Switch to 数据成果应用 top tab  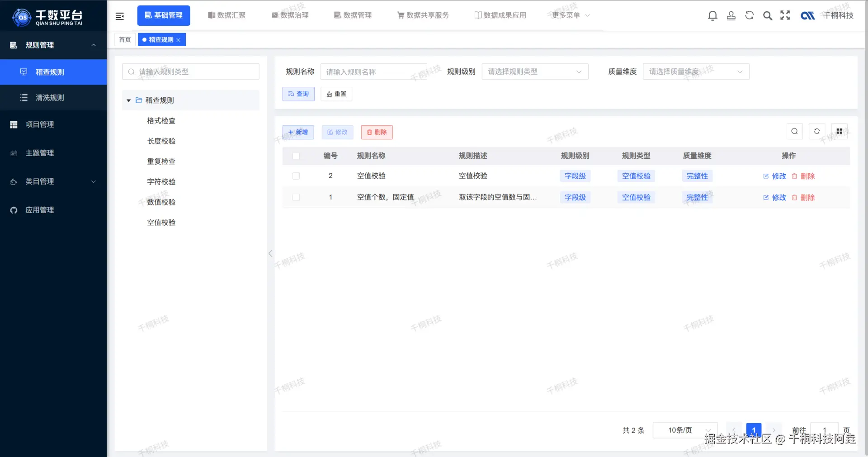pos(500,15)
